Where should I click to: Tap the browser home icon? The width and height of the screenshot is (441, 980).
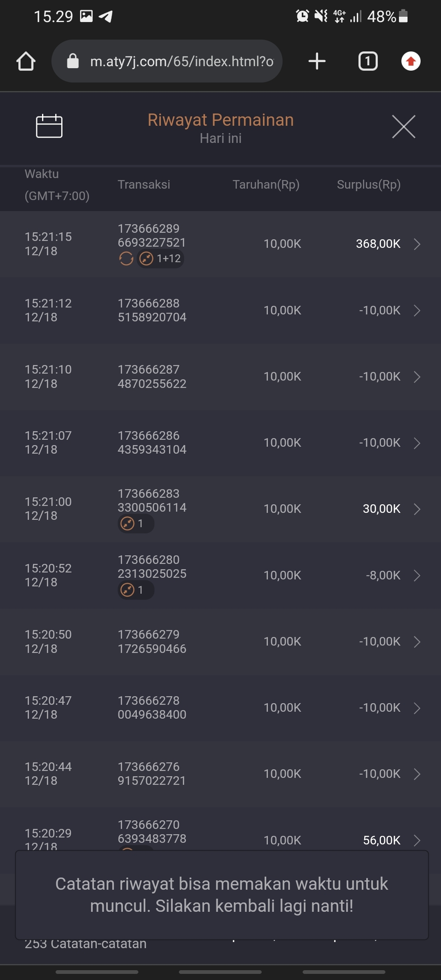point(26,62)
